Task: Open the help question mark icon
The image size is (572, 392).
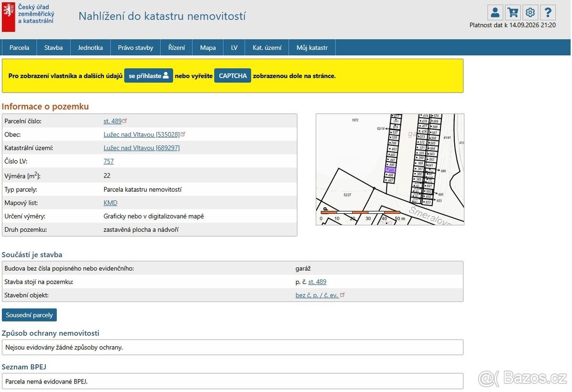Action: tap(548, 12)
